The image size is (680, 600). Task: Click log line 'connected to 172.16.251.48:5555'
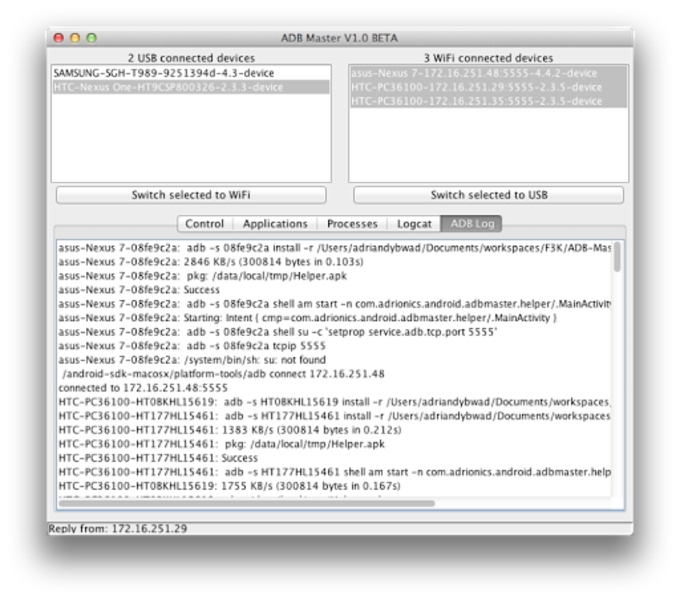click(x=143, y=388)
